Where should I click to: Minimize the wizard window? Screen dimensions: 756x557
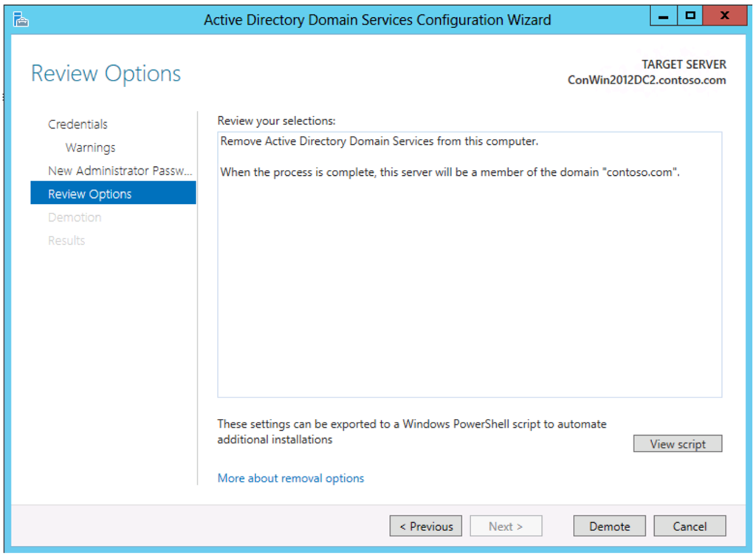pos(664,16)
